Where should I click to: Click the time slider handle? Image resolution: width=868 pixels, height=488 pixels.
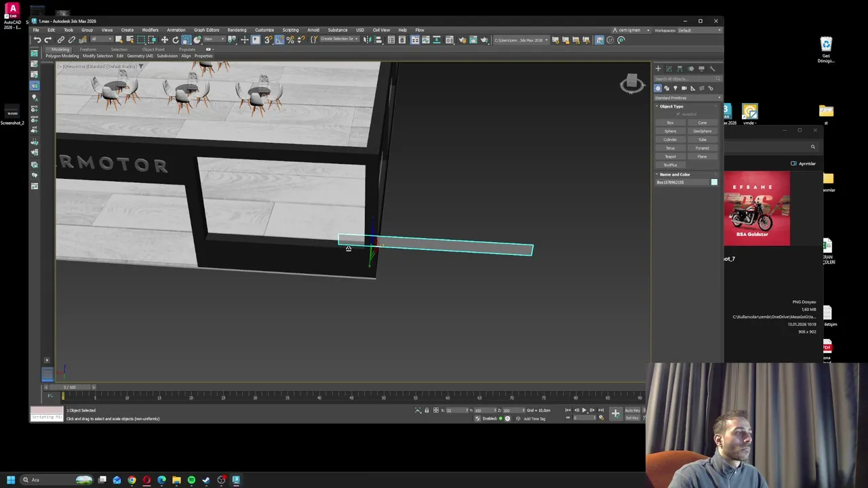(x=71, y=387)
